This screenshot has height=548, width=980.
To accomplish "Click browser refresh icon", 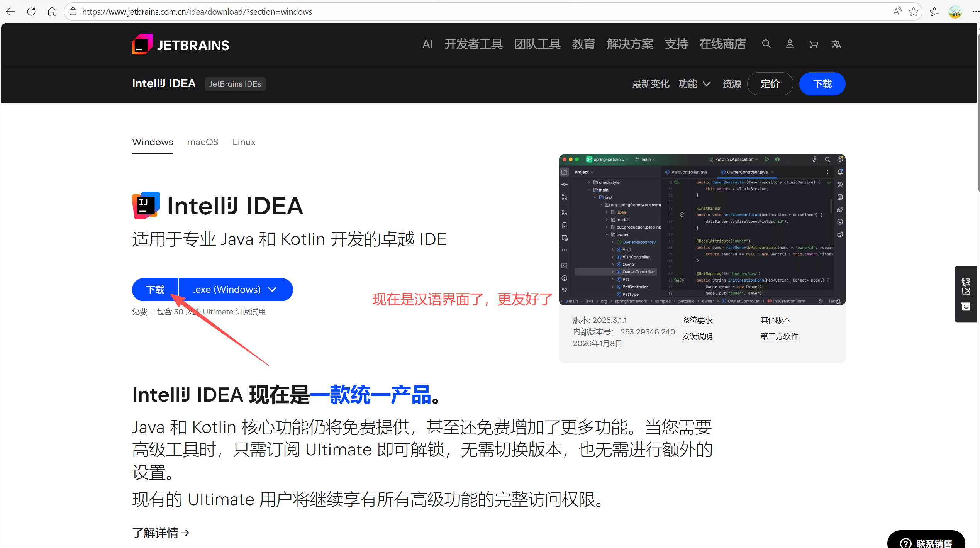I will click(31, 12).
